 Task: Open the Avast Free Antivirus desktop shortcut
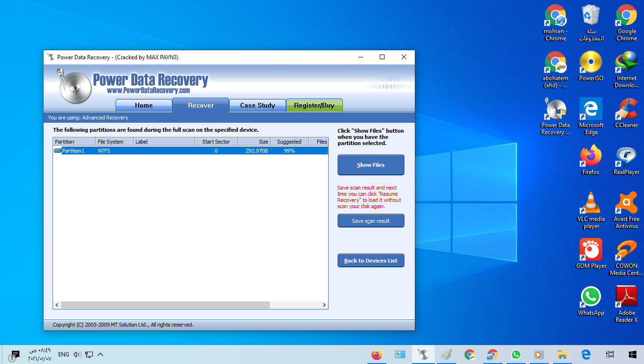pos(626,210)
